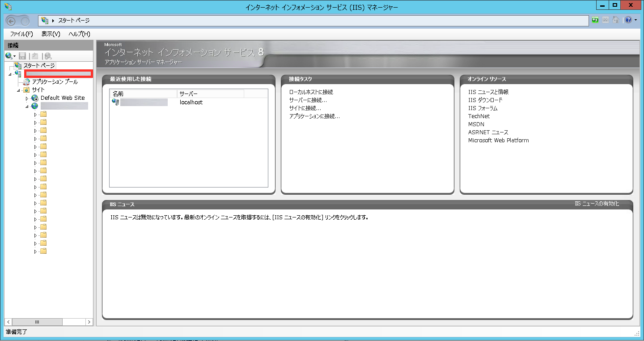This screenshot has height=341, width=644.
Task: Click the server node icon in Connections tree
Action: coord(18,73)
